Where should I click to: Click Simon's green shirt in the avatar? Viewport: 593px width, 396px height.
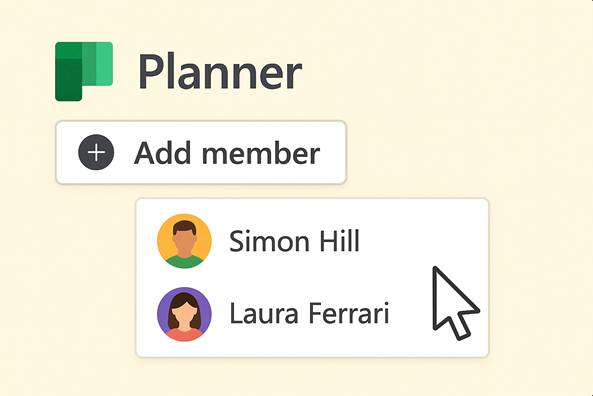coord(184,262)
